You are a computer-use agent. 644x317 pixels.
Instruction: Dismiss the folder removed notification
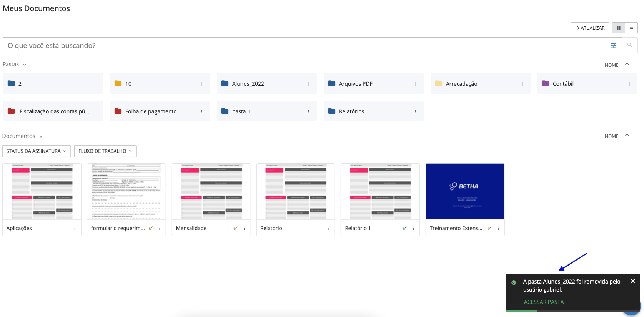point(632,281)
